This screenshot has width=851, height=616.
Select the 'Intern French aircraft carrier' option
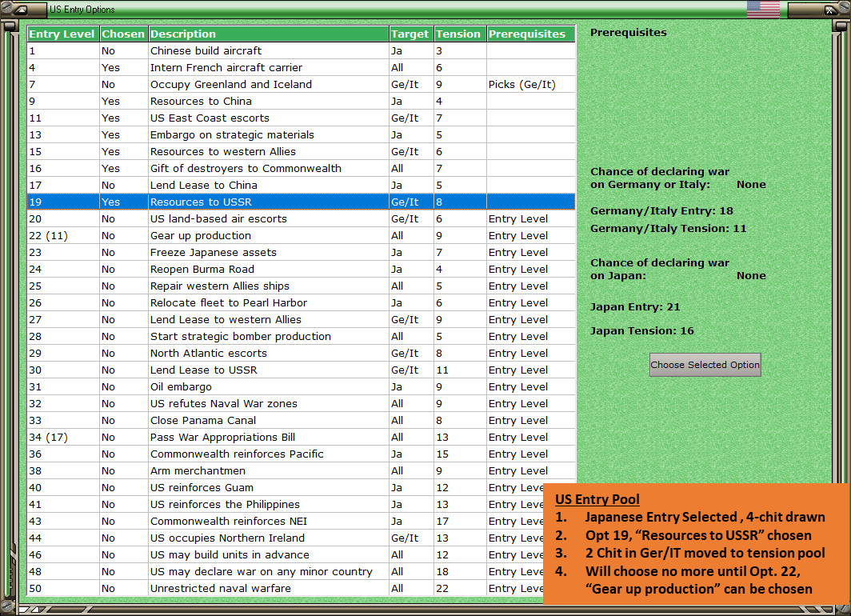(302, 67)
